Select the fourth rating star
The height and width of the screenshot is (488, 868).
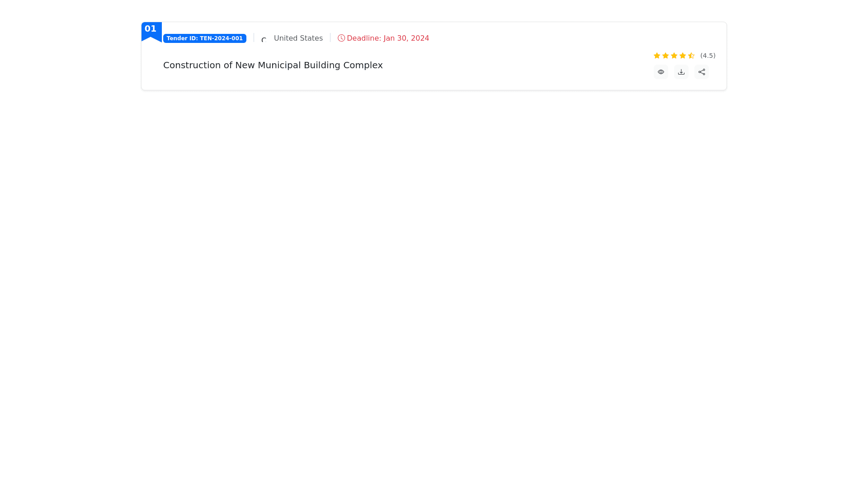coord(683,56)
